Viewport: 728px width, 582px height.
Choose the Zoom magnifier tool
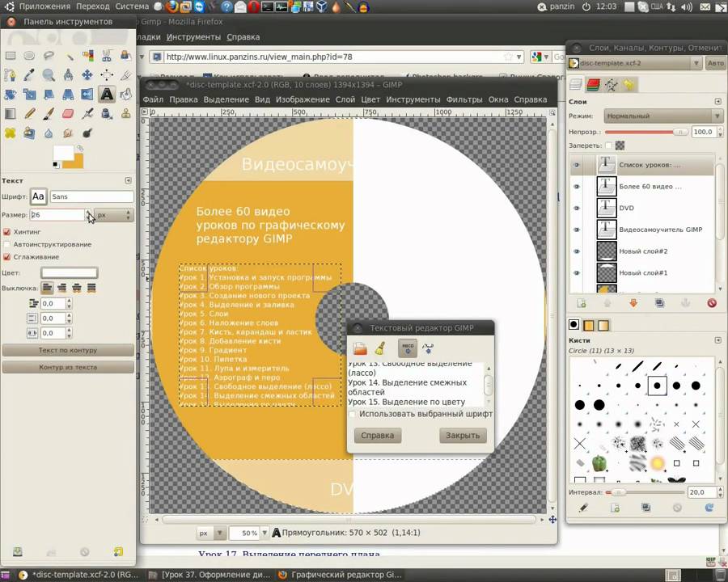[49, 75]
